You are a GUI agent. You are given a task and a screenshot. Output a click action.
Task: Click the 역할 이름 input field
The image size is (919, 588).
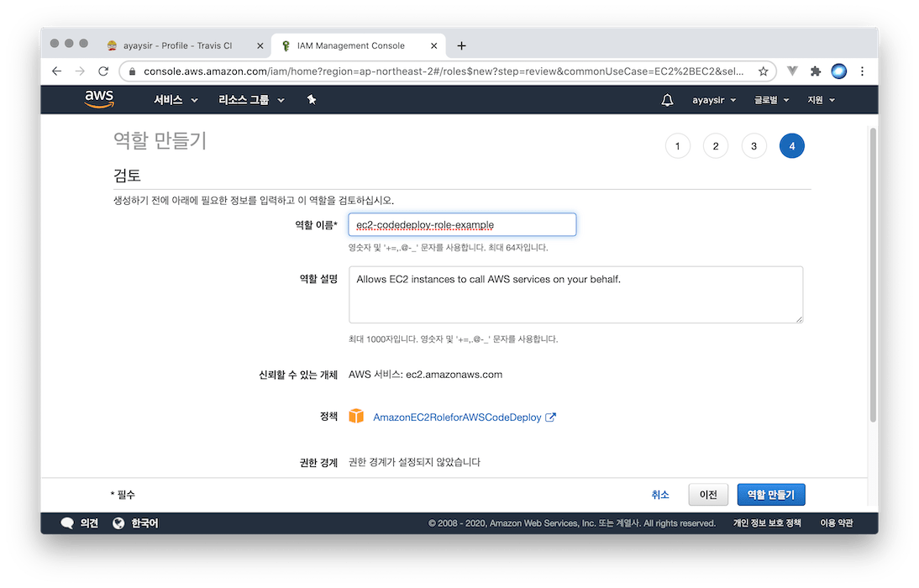click(462, 225)
